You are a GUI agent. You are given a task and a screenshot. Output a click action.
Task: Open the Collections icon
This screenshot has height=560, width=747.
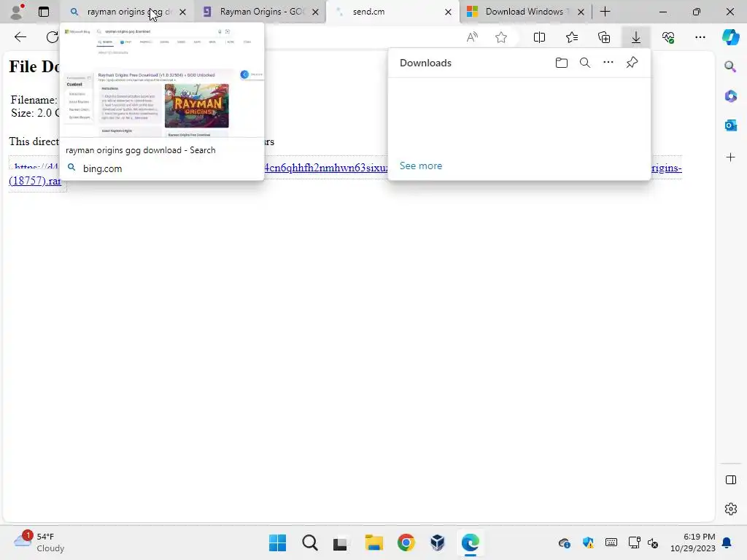click(x=604, y=37)
